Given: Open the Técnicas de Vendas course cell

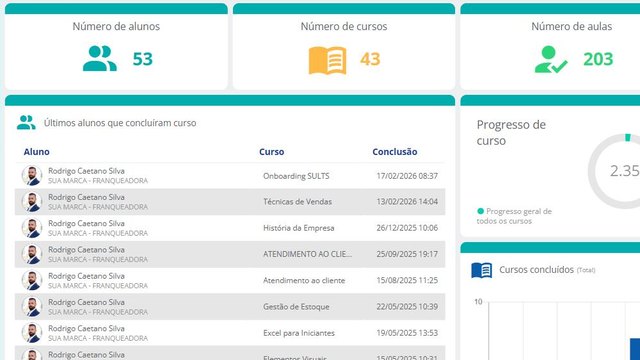Looking at the screenshot, I should click(297, 202).
